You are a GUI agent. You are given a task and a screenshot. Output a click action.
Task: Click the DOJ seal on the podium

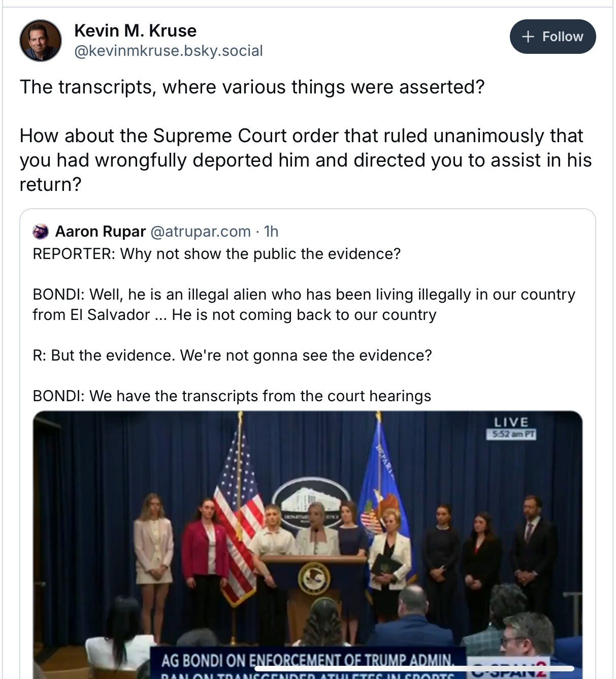pyautogui.click(x=314, y=578)
